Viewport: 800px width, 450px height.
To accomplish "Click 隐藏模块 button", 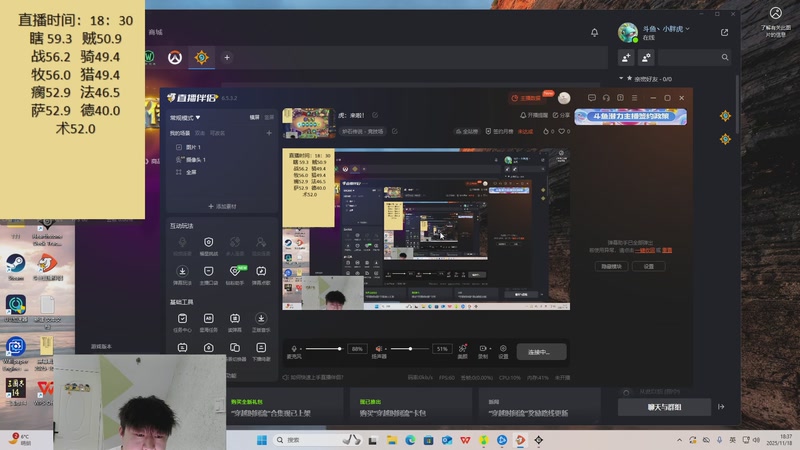I will [611, 266].
